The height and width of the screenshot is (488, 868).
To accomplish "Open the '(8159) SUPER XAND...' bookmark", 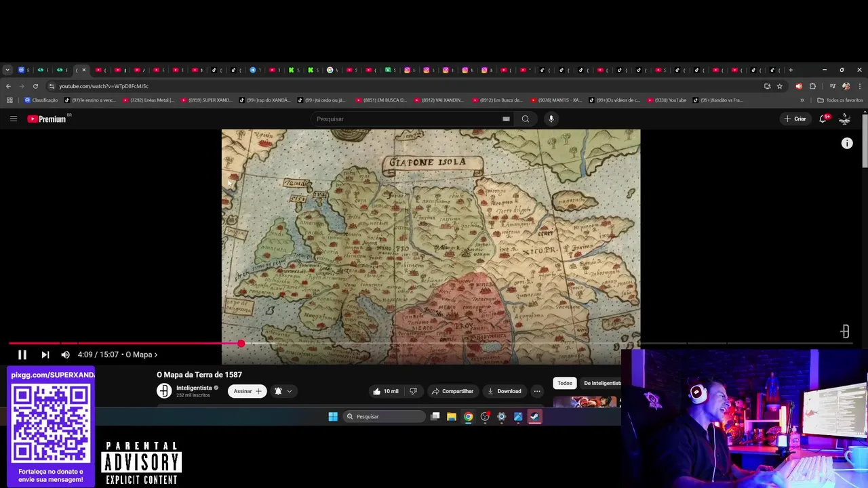I will (206, 100).
